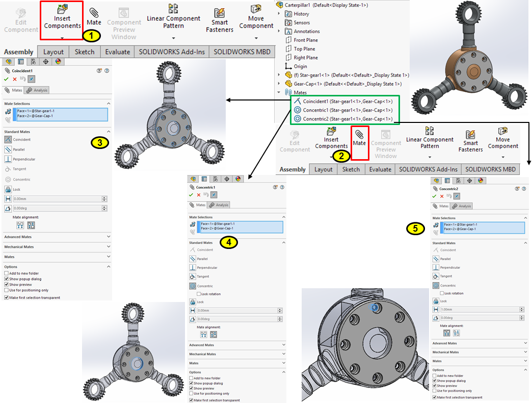This screenshot has width=532, height=403.
Task: Click the Mate tool in the lower toolbar
Action: 359,138
